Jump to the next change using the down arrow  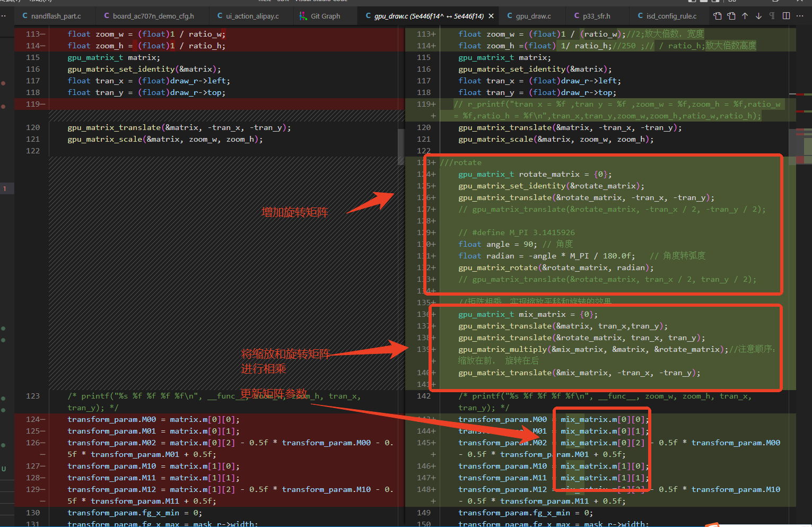click(x=758, y=16)
